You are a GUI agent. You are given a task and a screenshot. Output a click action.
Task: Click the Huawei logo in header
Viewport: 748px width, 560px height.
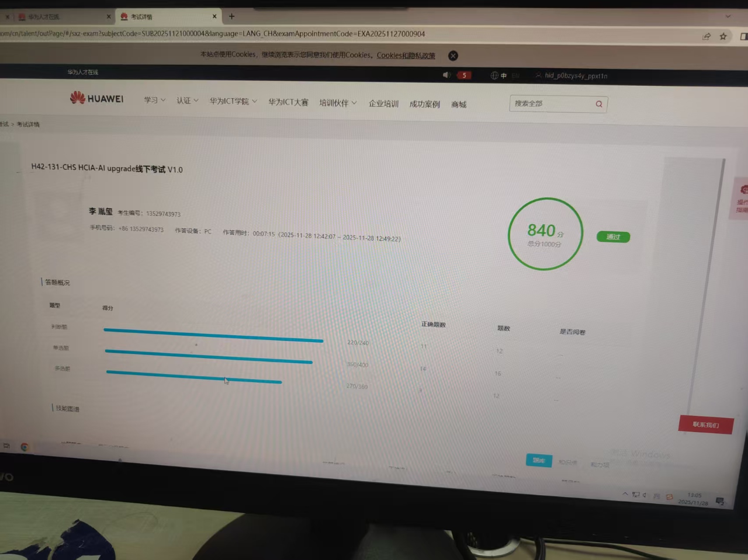point(97,99)
